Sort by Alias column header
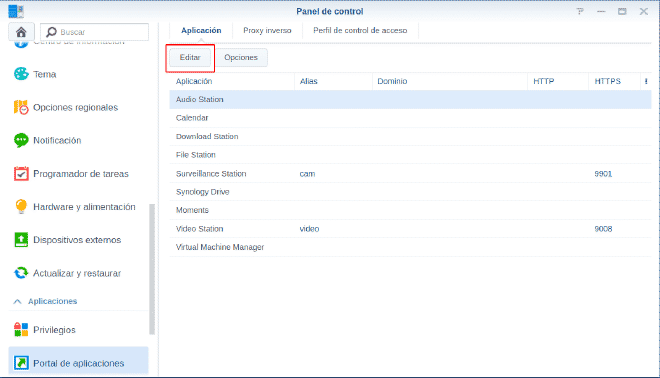Viewport: 660px width, 378px height. pos(333,81)
